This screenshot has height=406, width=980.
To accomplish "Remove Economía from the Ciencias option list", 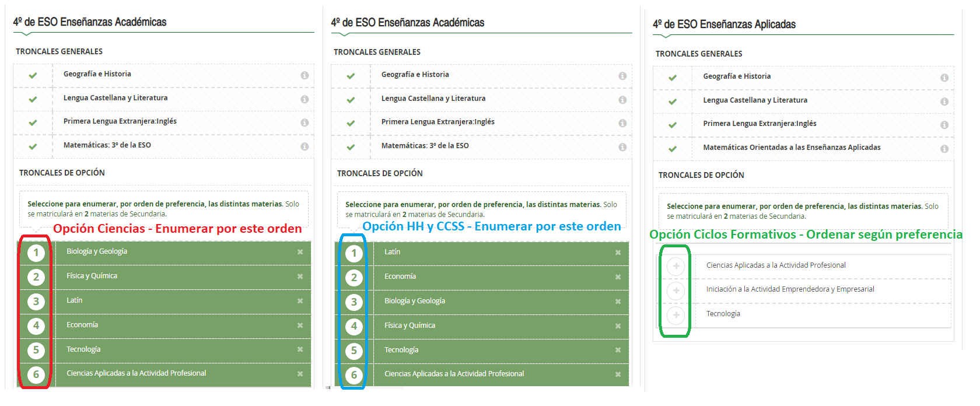I will click(300, 325).
